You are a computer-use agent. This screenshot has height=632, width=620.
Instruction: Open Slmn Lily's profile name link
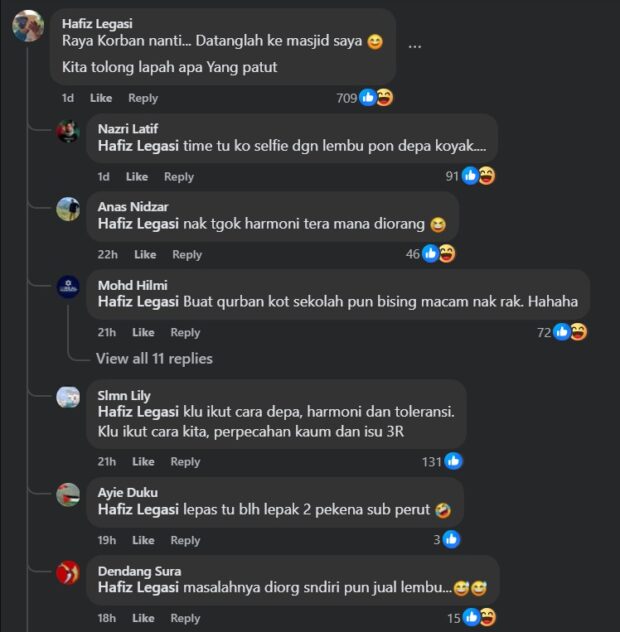124,395
